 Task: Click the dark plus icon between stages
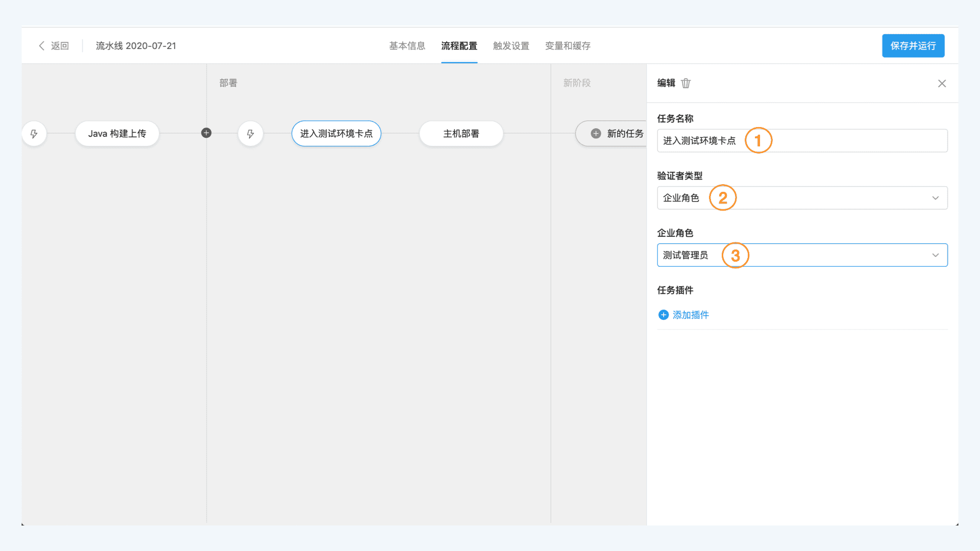point(206,133)
